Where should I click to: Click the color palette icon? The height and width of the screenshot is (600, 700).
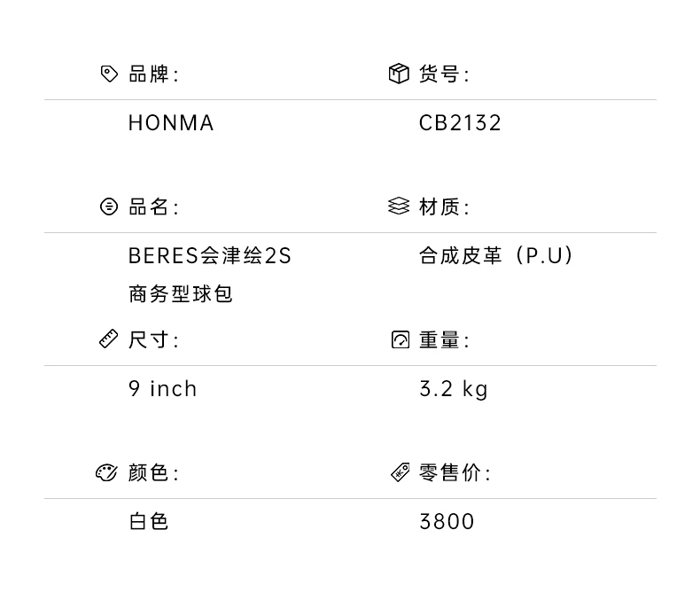click(107, 472)
